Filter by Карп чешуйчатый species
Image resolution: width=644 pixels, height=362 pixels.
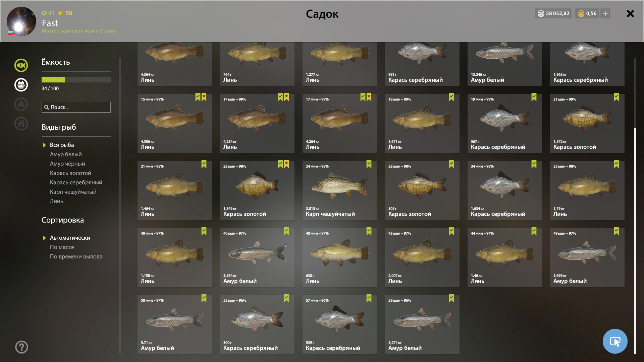click(73, 192)
